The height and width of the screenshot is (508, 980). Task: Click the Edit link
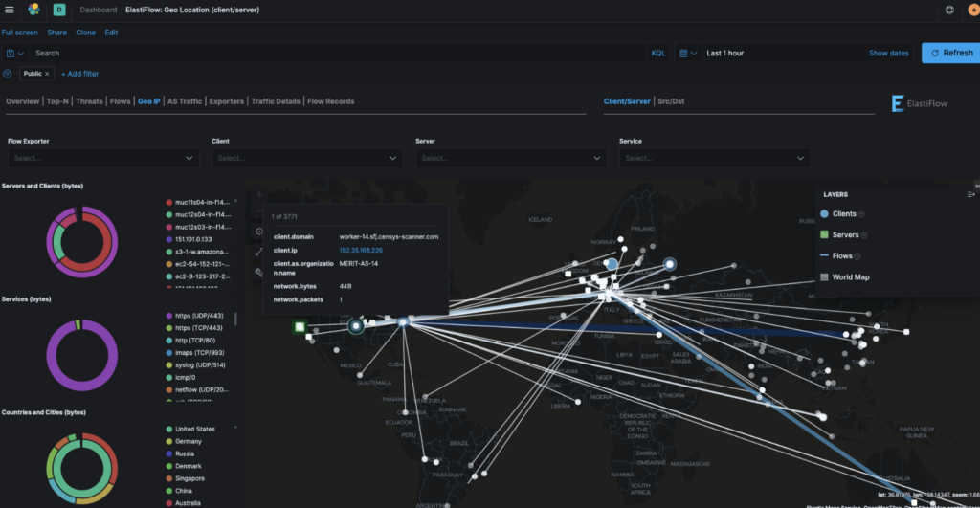tap(111, 33)
